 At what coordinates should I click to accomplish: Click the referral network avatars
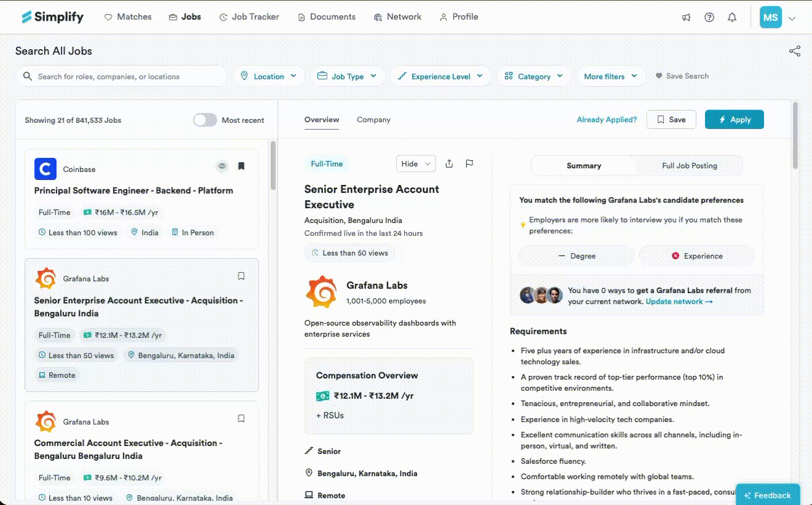pyautogui.click(x=541, y=296)
